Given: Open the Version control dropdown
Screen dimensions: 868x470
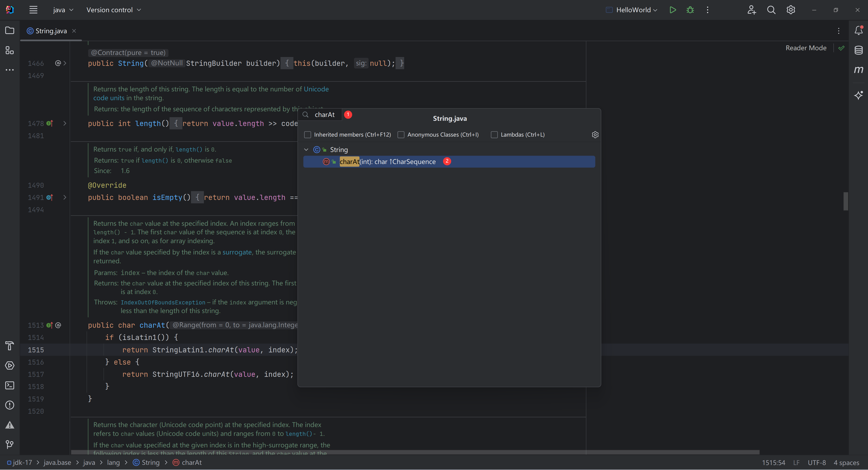Looking at the screenshot, I should point(113,10).
